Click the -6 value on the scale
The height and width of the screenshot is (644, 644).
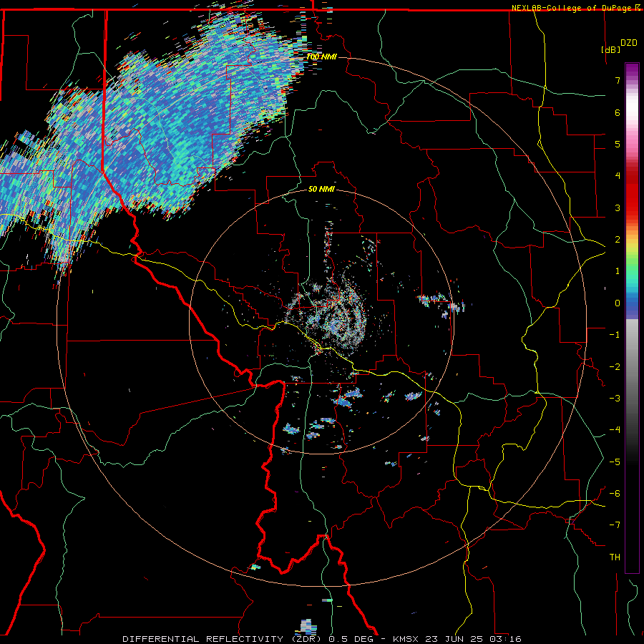pos(615,494)
